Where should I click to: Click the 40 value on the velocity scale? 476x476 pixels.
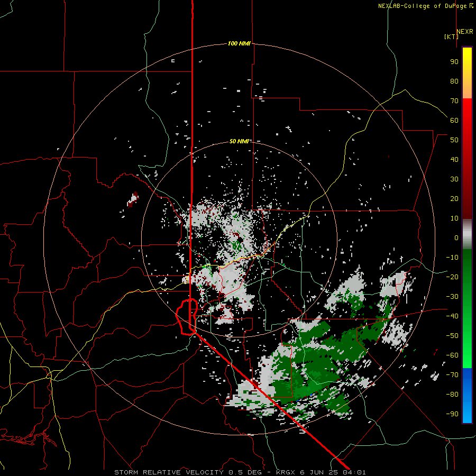click(x=454, y=159)
